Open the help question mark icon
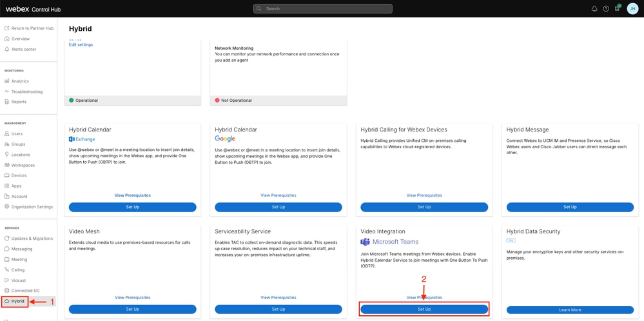 point(606,8)
